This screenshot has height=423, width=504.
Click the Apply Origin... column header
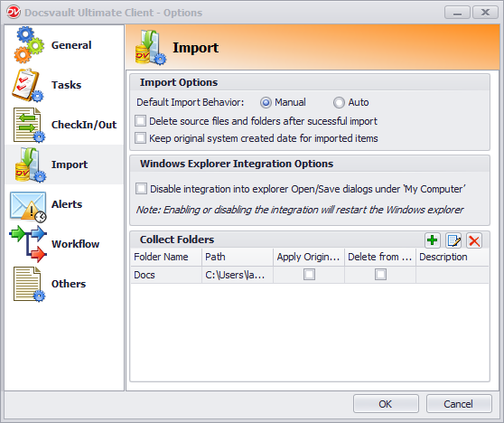(309, 257)
